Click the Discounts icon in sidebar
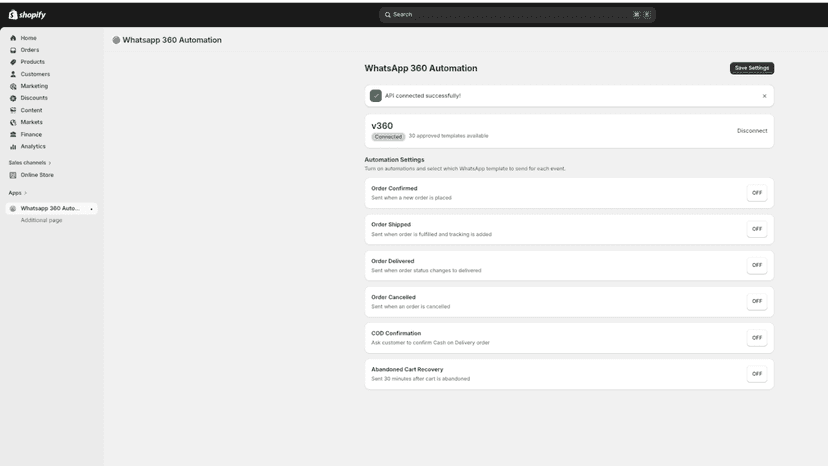Screen dimensions: 828x466 (x=13, y=98)
